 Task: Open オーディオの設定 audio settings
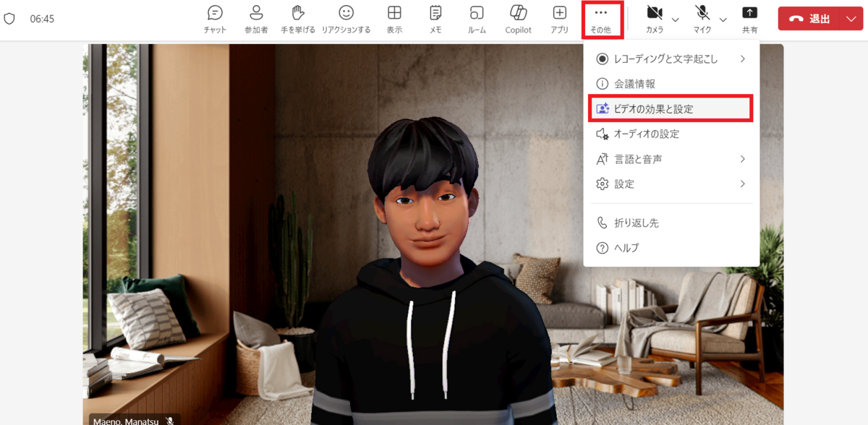(671, 134)
